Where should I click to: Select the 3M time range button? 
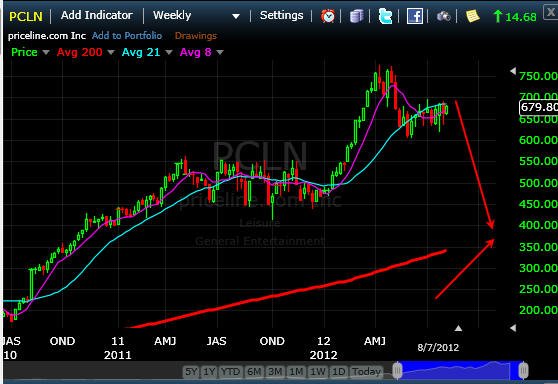click(275, 372)
